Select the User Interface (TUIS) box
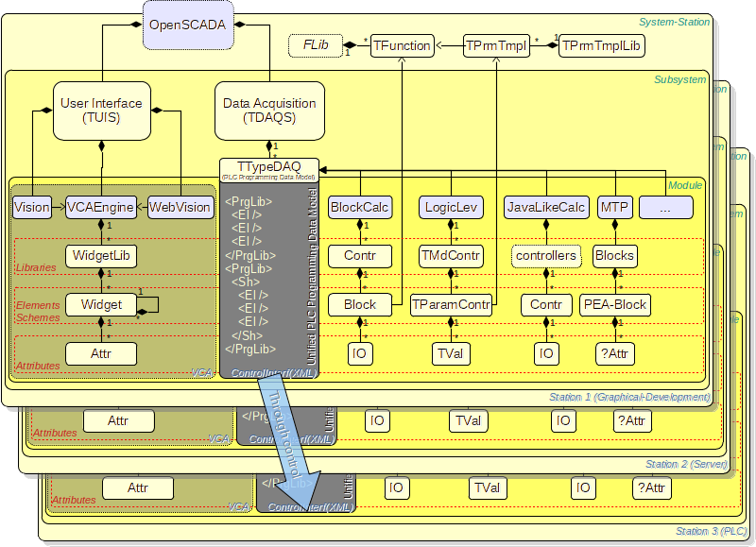 102,111
